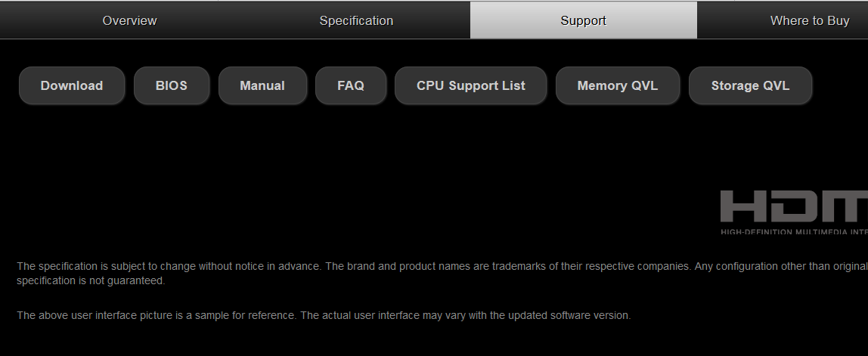Show the Storage QVL list
This screenshot has width=868, height=356.
750,85
